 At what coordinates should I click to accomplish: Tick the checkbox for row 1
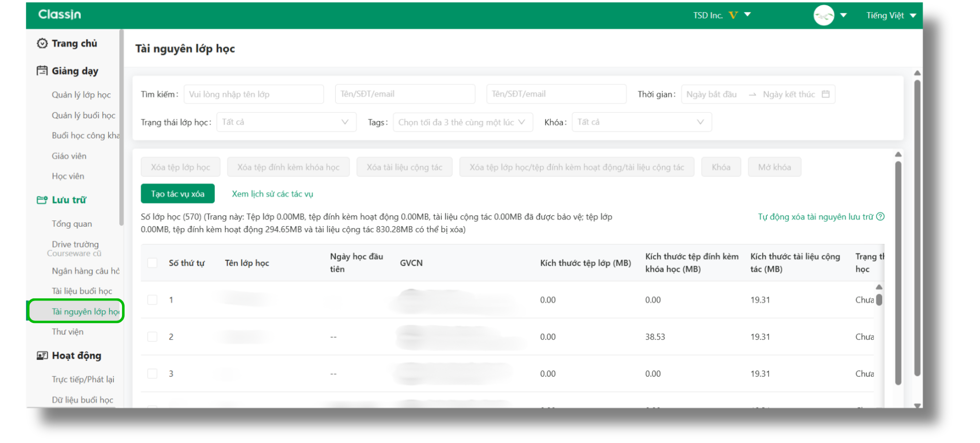pyautogui.click(x=152, y=300)
